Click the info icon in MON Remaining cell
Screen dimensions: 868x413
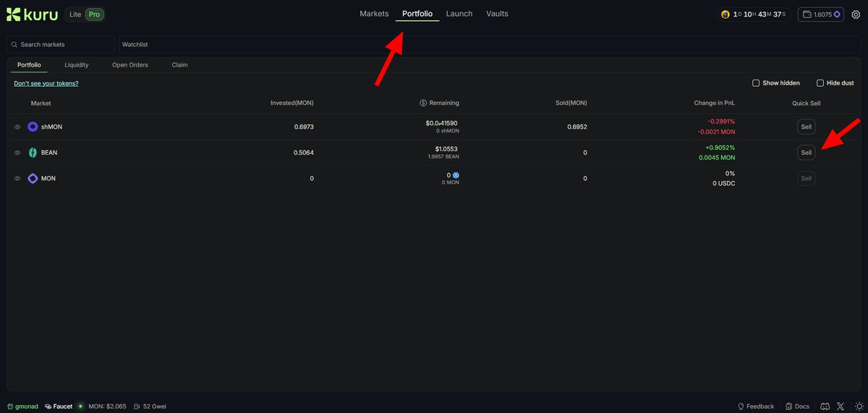456,175
